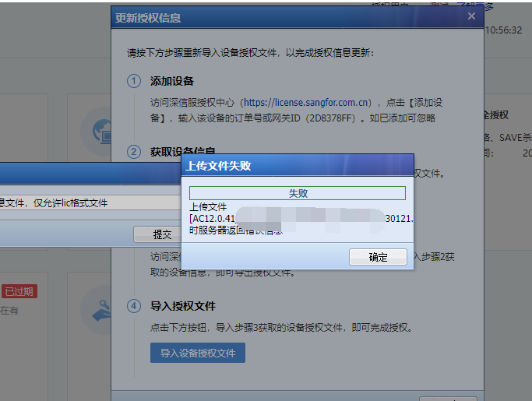The height and width of the screenshot is (401, 532).
Task: Click the step 4 circle icon
Action: (x=134, y=306)
